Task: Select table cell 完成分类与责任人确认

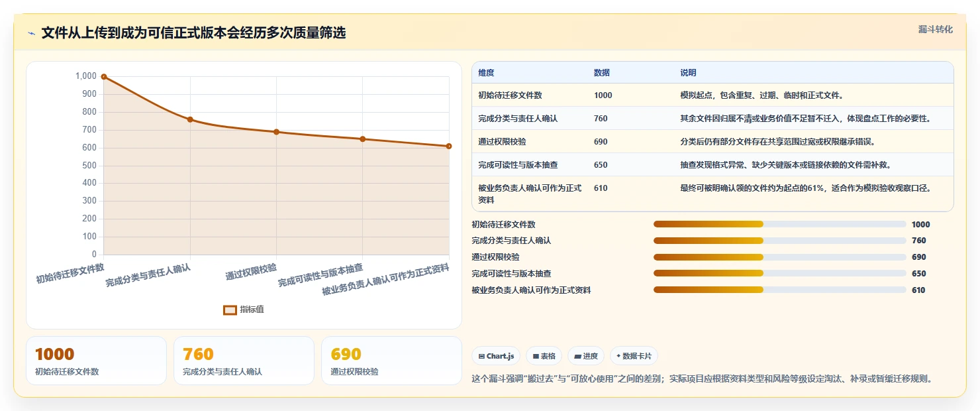Action: (x=518, y=119)
